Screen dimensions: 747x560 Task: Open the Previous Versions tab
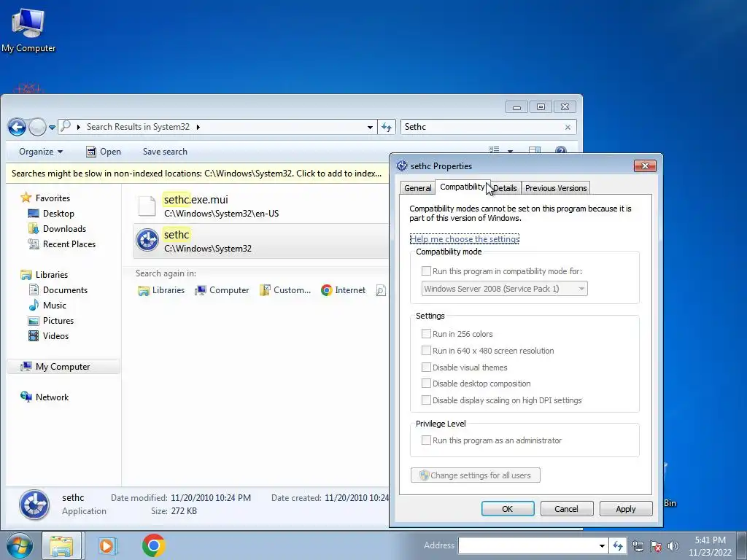coord(556,188)
